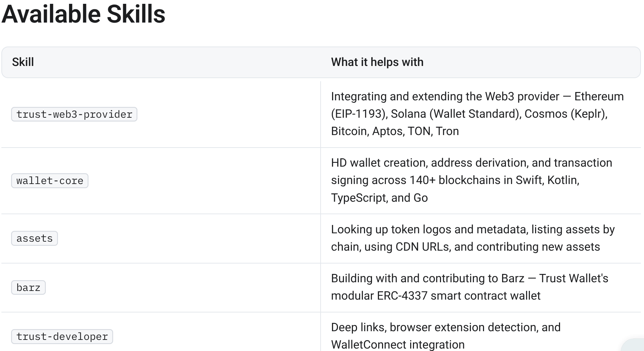The width and height of the screenshot is (644, 351).
Task: Click the WalletConnect integration text
Action: pos(397,344)
